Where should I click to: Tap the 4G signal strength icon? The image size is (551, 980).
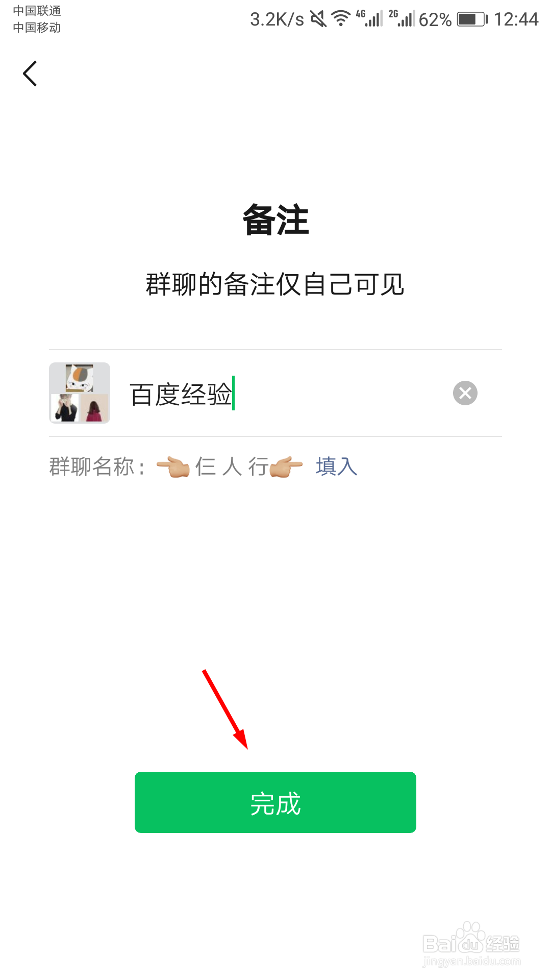[x=369, y=18]
